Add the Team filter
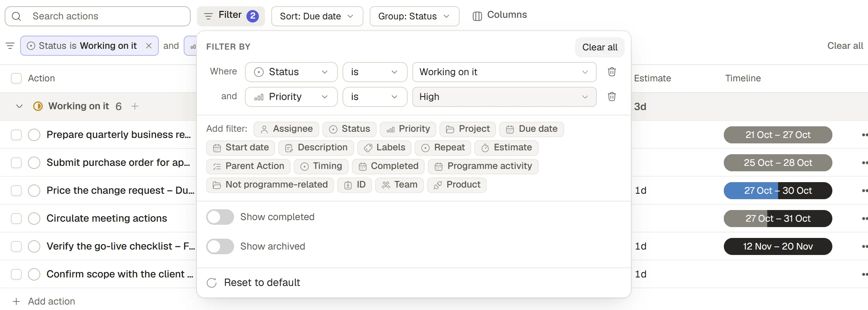Viewport: 868px width, 310px height. 400,185
